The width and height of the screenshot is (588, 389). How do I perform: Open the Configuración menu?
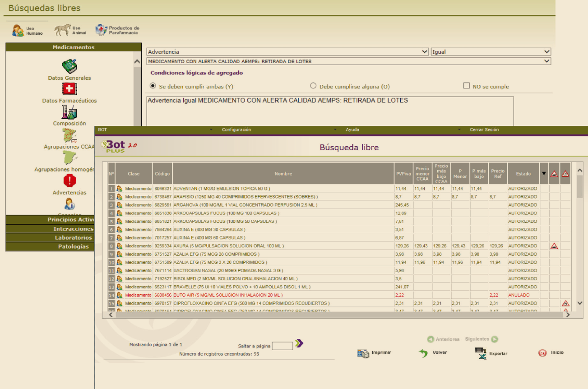click(236, 130)
